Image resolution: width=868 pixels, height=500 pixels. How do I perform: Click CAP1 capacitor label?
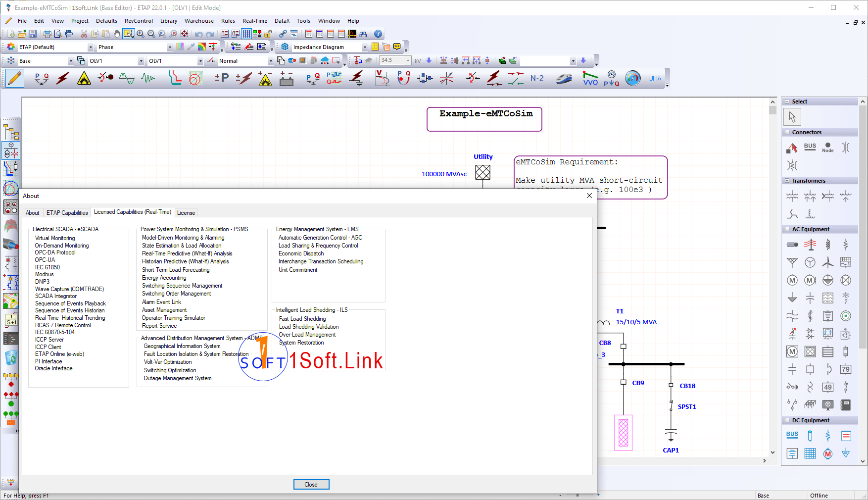pos(671,450)
